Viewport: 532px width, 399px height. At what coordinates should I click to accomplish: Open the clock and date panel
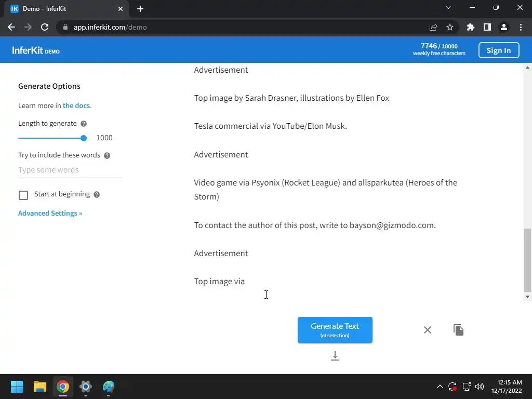tap(507, 387)
